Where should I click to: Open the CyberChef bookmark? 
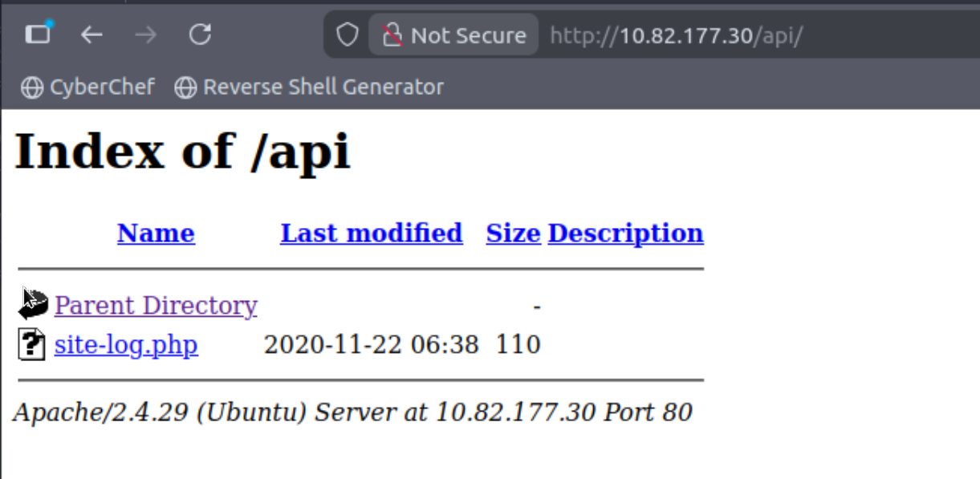point(87,87)
